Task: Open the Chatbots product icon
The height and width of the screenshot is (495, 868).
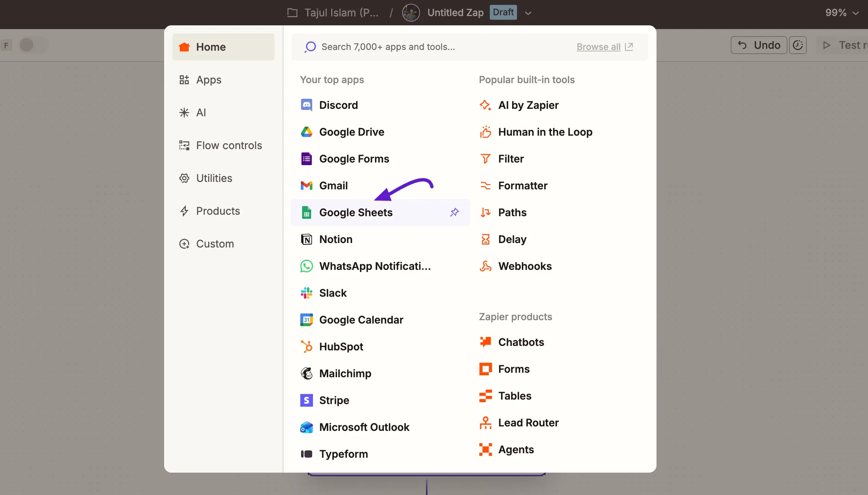Action: [x=485, y=342]
